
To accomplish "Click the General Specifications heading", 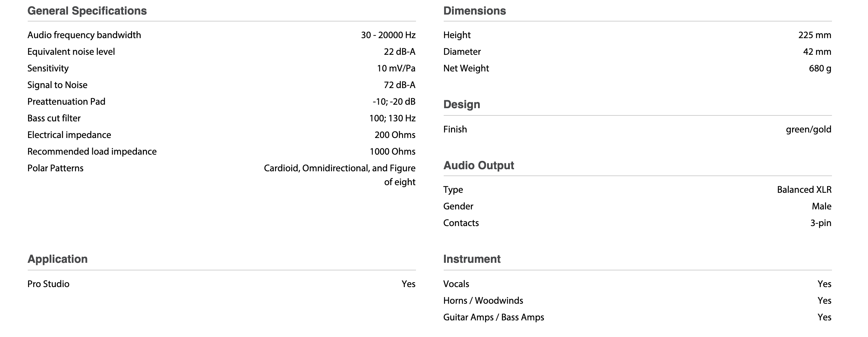I will (x=87, y=11).
